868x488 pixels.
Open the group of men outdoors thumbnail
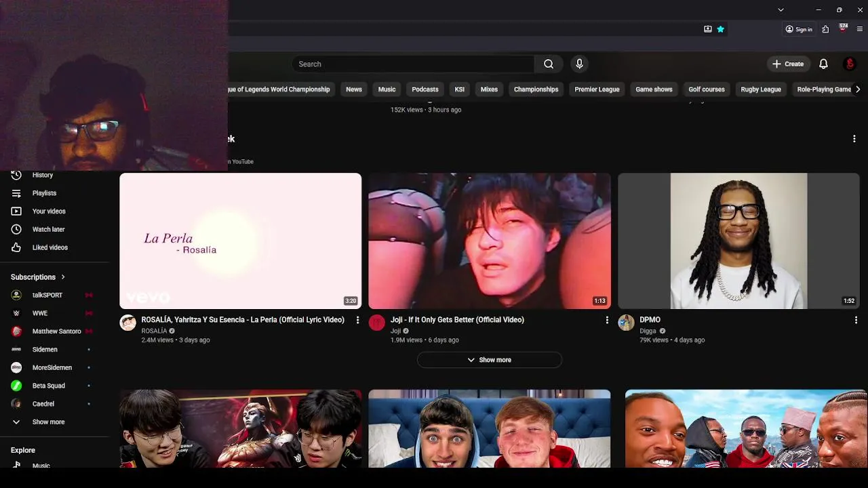[x=746, y=428]
